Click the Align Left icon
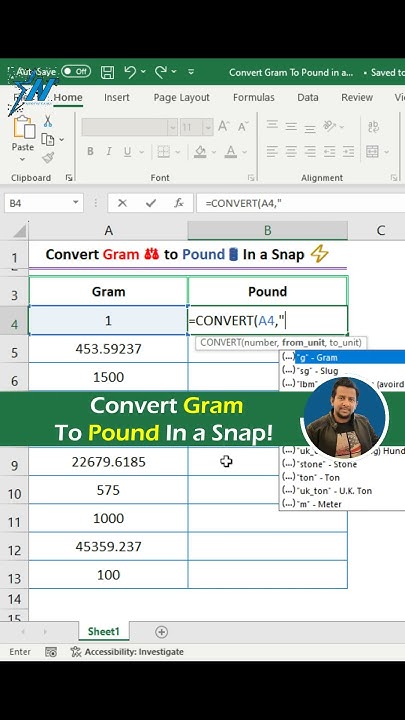 click(x=272, y=151)
